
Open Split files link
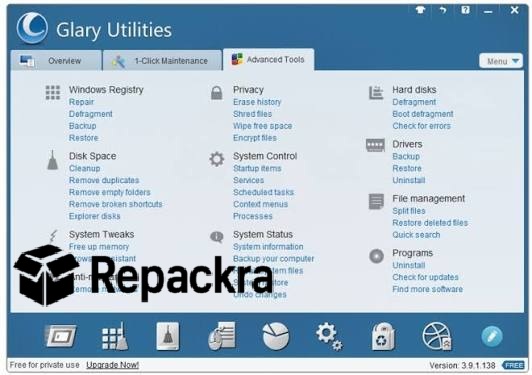(x=409, y=211)
